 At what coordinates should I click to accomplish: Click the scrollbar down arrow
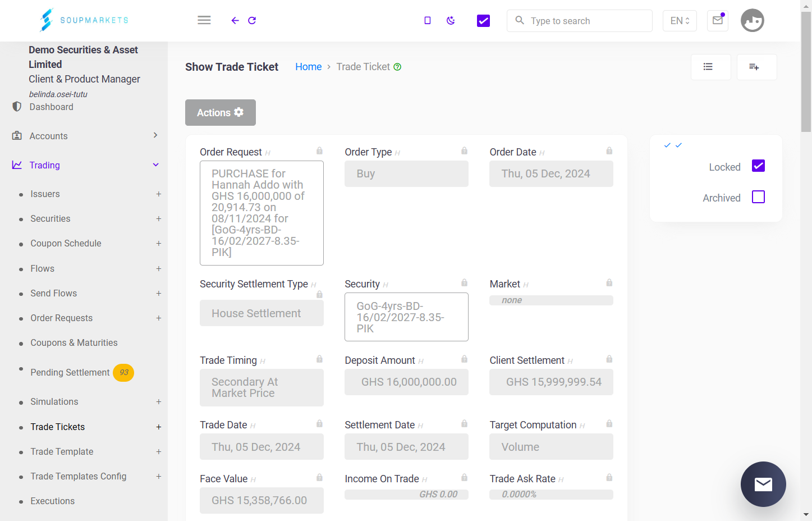tap(806, 514)
